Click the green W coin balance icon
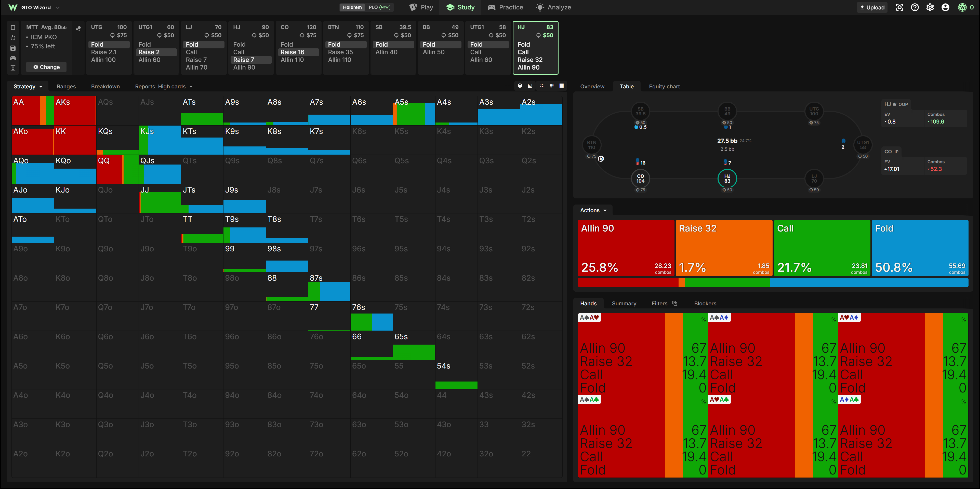The height and width of the screenshot is (489, 980). point(962,7)
